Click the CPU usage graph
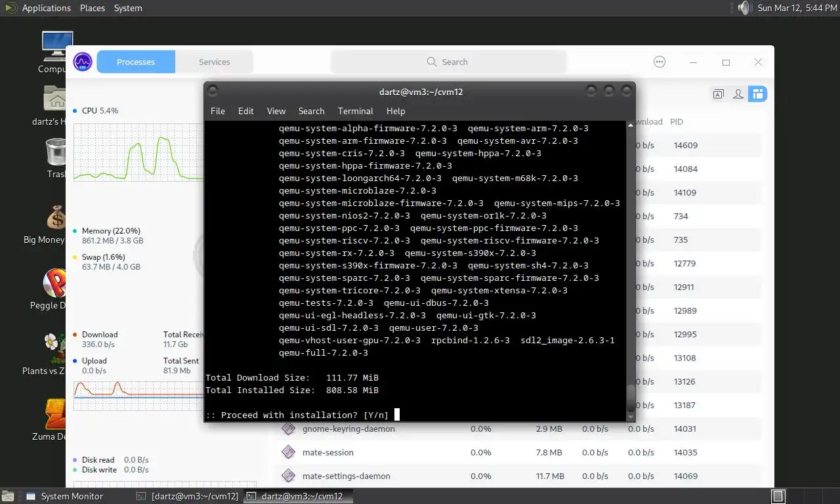Viewport: 840px width, 504px height. [138, 152]
